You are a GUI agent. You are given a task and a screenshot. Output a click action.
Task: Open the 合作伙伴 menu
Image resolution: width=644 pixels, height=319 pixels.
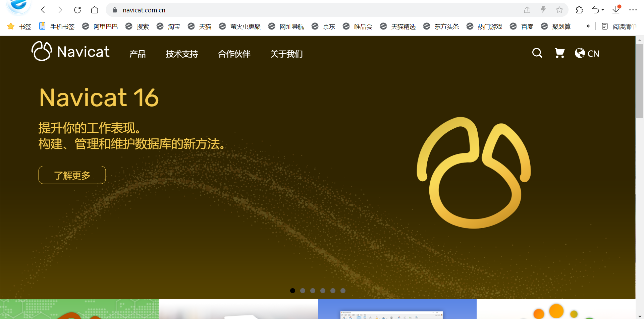(x=234, y=54)
